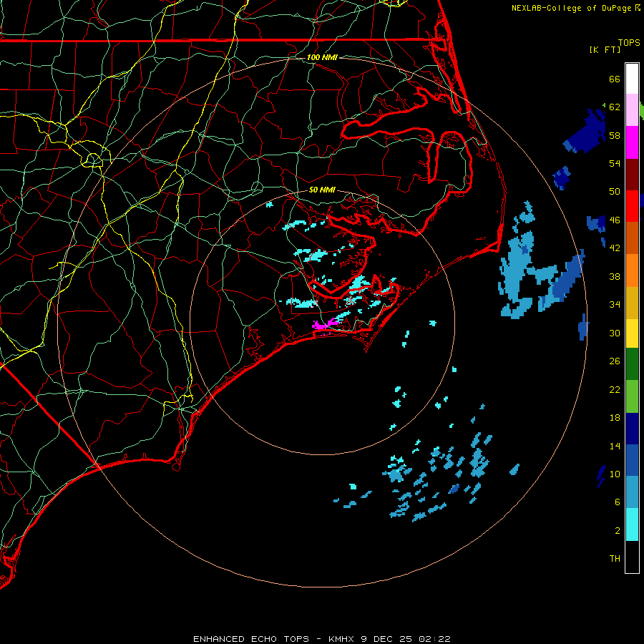Pick the dark green legend swatch

632,364
